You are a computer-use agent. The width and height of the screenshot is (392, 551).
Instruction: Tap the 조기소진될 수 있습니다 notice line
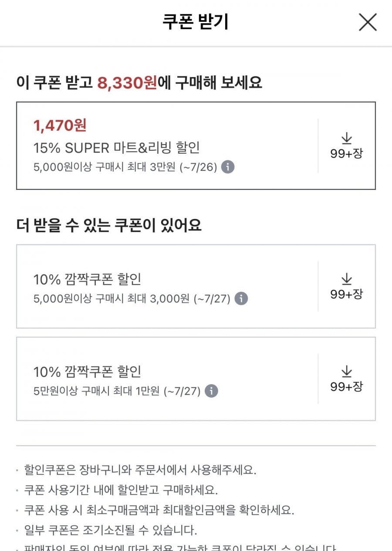[111, 531]
